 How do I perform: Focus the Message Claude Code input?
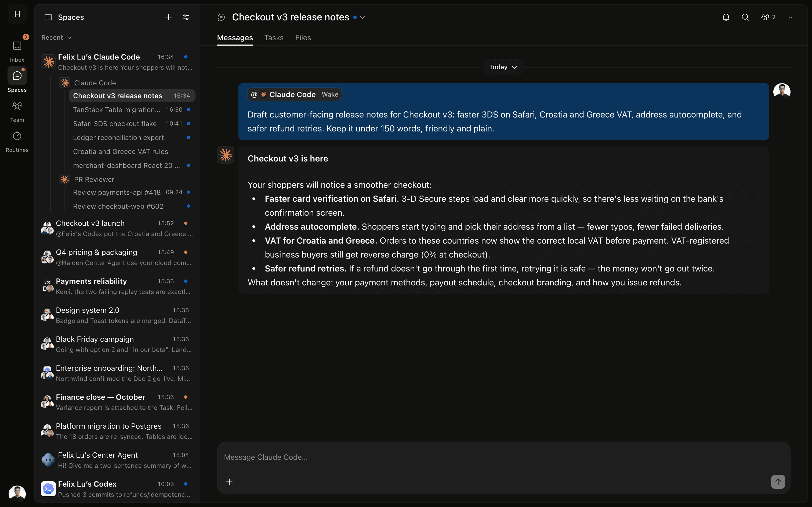503,457
